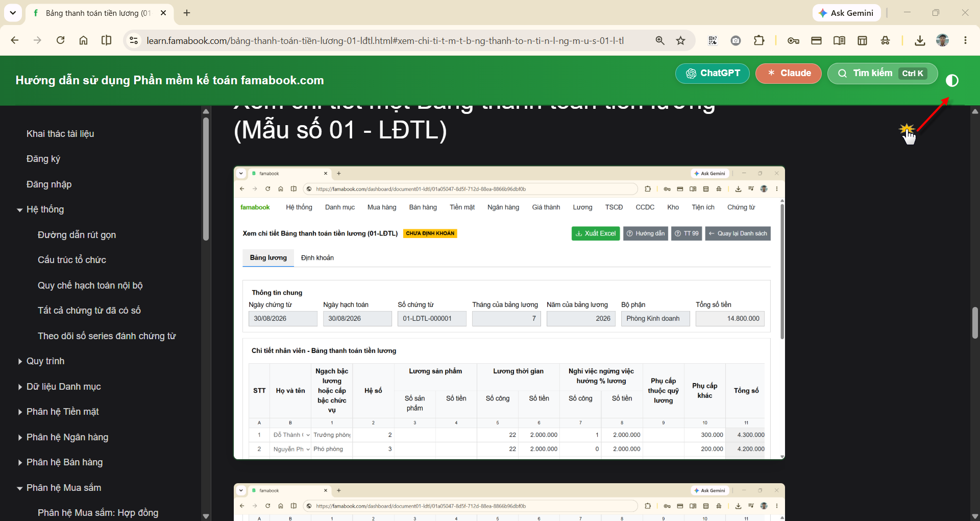This screenshot has width=980, height=521.
Task: Open the password key icon
Action: [793, 40]
